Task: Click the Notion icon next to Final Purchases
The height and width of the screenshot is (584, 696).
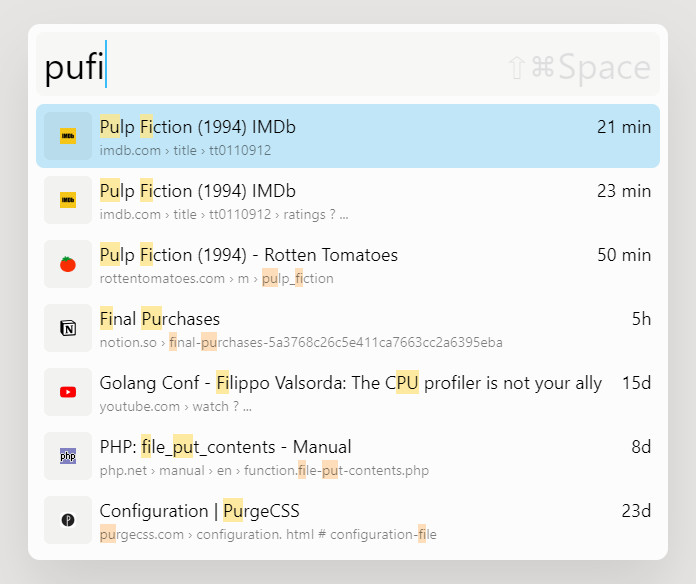Action: [68, 328]
